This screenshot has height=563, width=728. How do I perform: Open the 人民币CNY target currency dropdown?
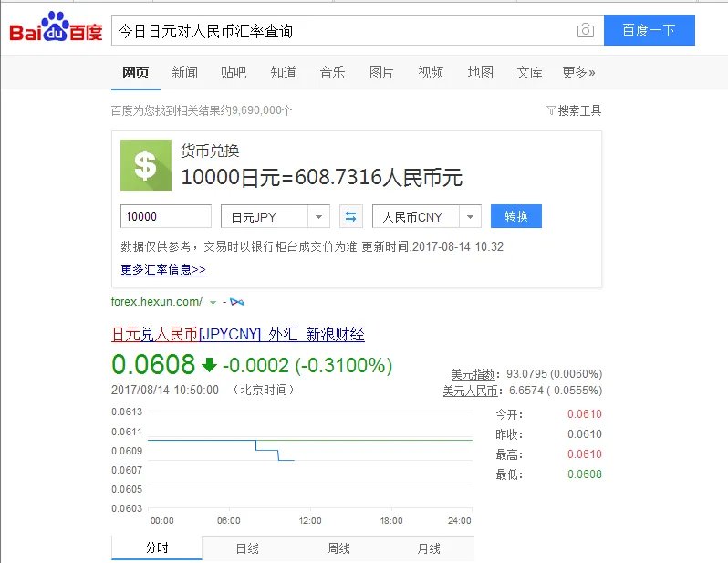(x=426, y=217)
